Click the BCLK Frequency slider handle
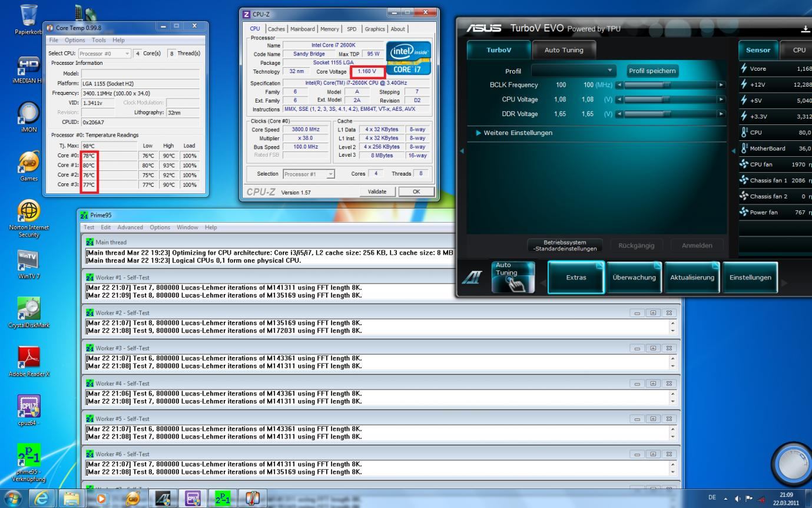 667,85
